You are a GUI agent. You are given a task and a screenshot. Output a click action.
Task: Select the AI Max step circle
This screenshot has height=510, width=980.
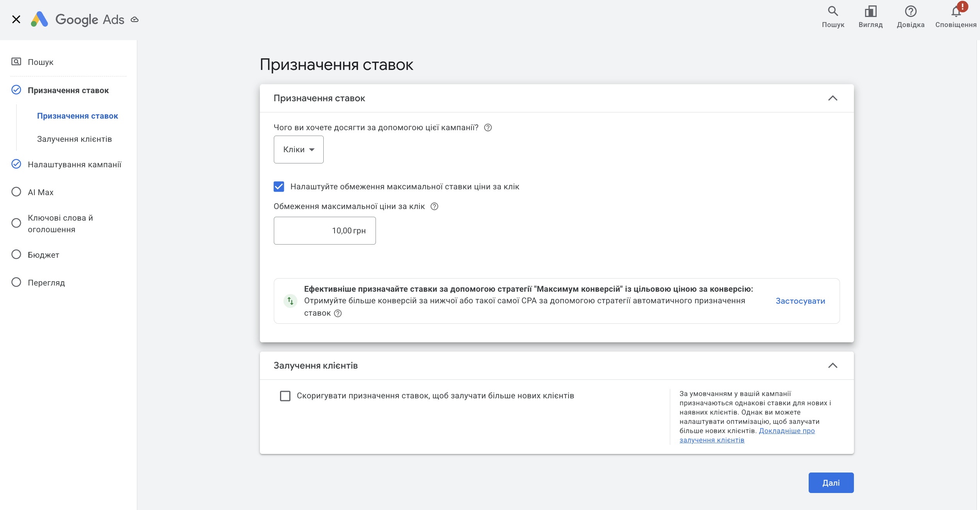click(16, 192)
